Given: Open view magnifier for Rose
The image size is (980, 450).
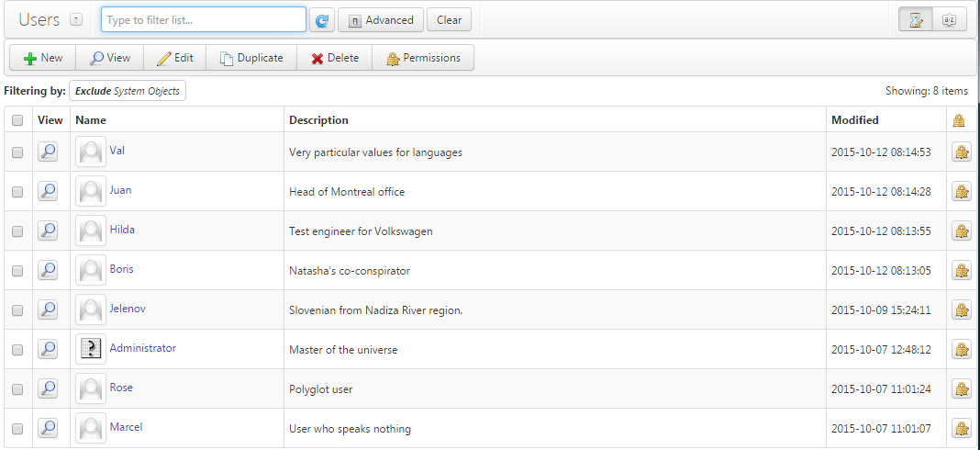Looking at the screenshot, I should point(48,388).
